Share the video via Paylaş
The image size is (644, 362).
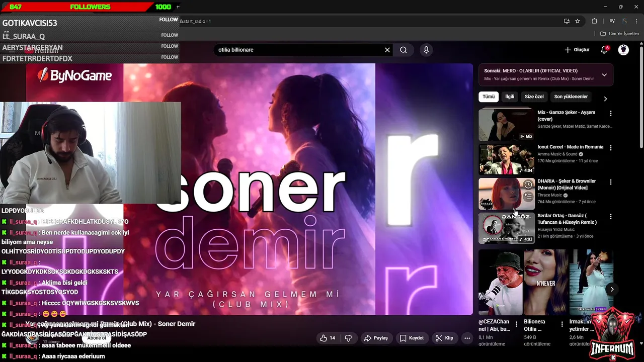tap(376, 338)
